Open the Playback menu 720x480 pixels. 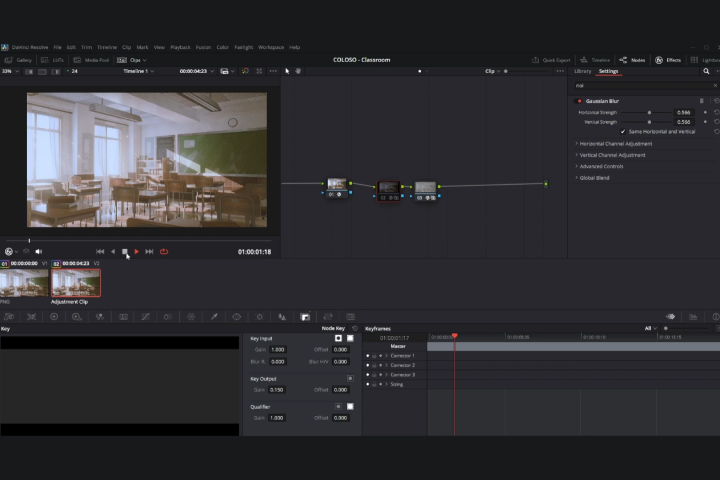pos(180,47)
